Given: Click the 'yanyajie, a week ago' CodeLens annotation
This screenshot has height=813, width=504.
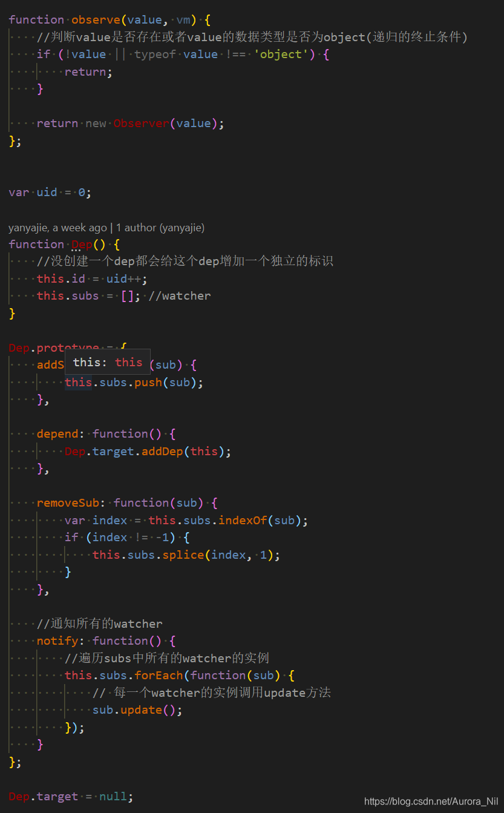Looking at the screenshot, I should tap(57, 228).
